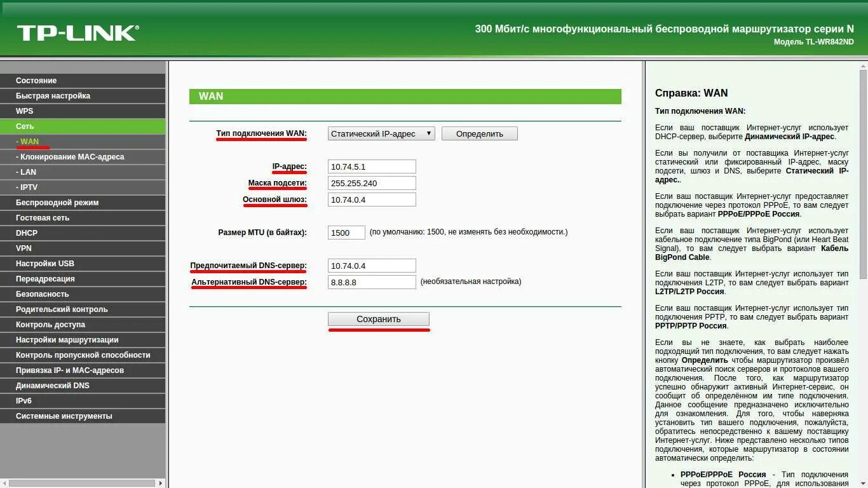Click the необязательная настройка note

point(471,281)
